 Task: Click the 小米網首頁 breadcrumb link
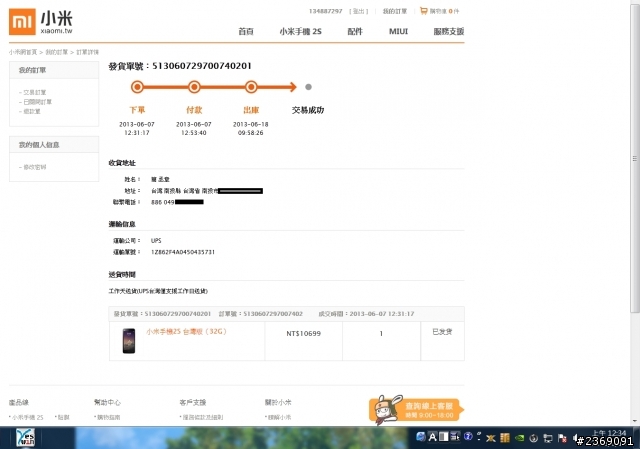click(x=23, y=52)
